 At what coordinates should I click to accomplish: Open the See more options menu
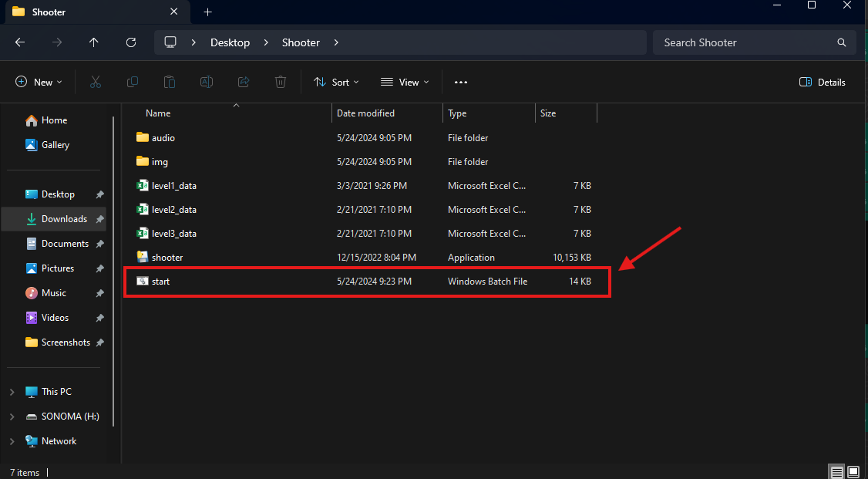(x=461, y=82)
